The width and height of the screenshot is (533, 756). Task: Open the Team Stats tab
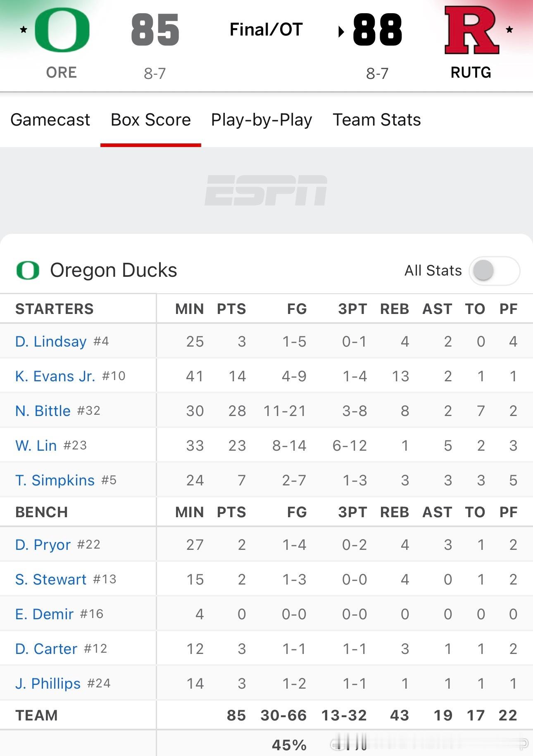[377, 120]
